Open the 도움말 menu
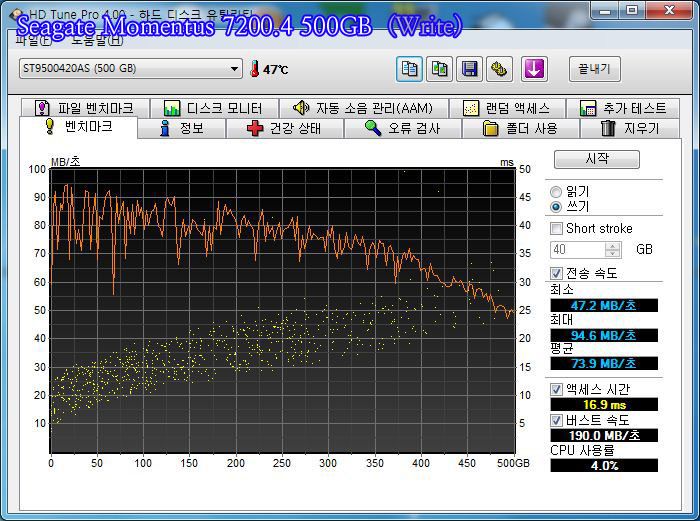Screen dimensions: 700x521 [x=97, y=41]
